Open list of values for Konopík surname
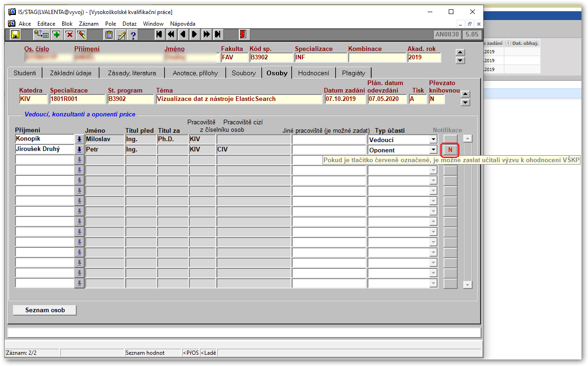This screenshot has width=588, height=366. click(x=79, y=139)
